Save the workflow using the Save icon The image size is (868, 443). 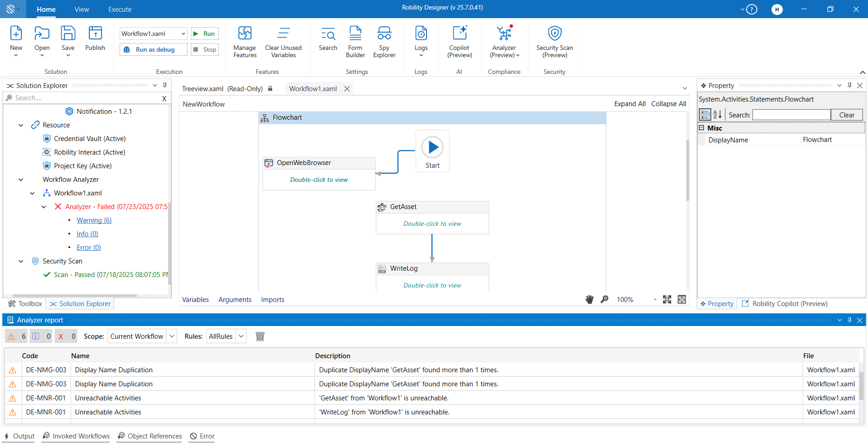tap(68, 34)
